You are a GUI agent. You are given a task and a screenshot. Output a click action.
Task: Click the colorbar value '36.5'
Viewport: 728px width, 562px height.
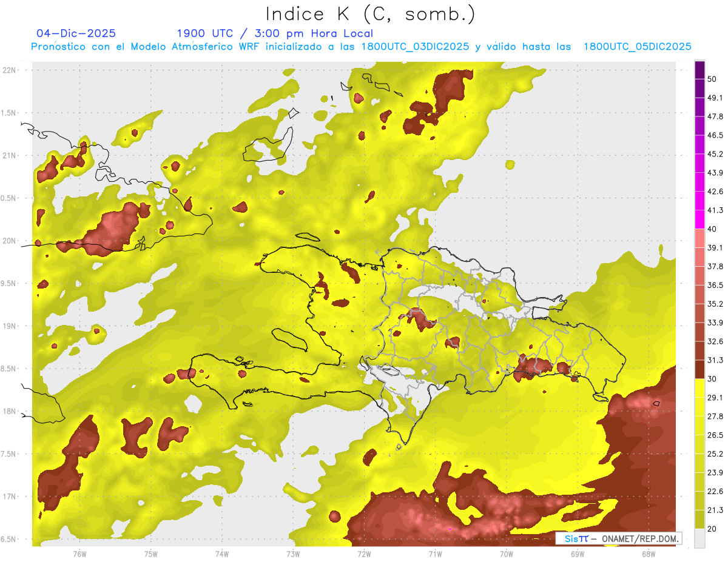(715, 285)
